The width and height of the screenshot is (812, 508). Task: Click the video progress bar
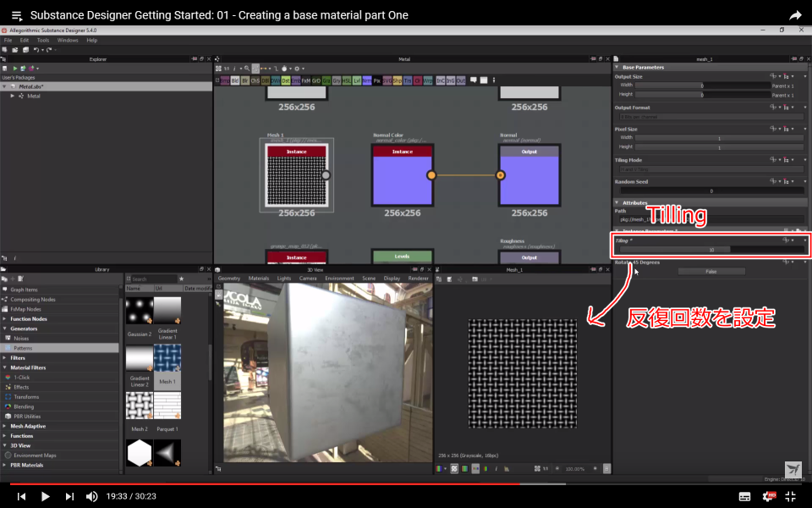(406, 484)
